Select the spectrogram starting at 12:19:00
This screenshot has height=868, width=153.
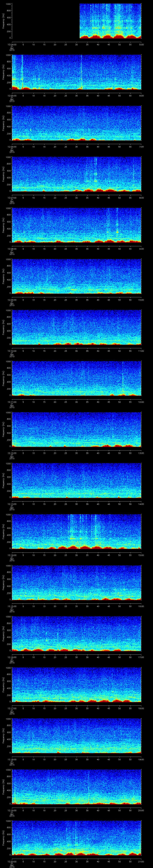click(77, 786)
